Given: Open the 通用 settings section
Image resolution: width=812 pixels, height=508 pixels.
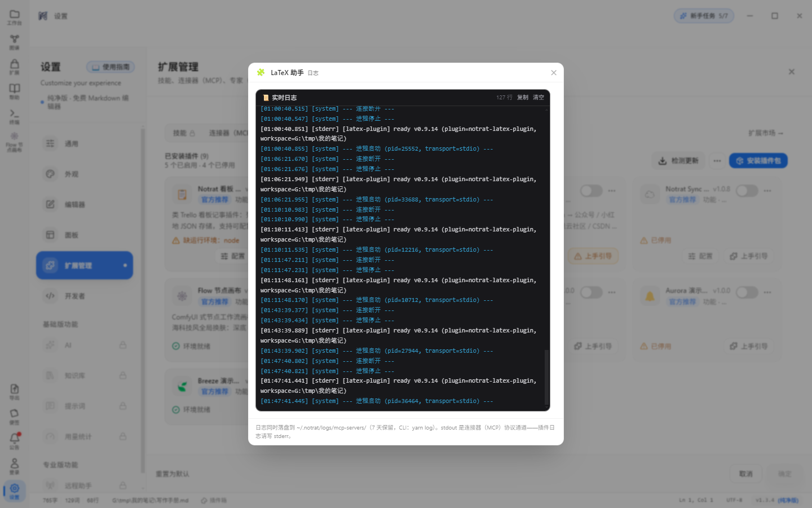Looking at the screenshot, I should coord(85,144).
